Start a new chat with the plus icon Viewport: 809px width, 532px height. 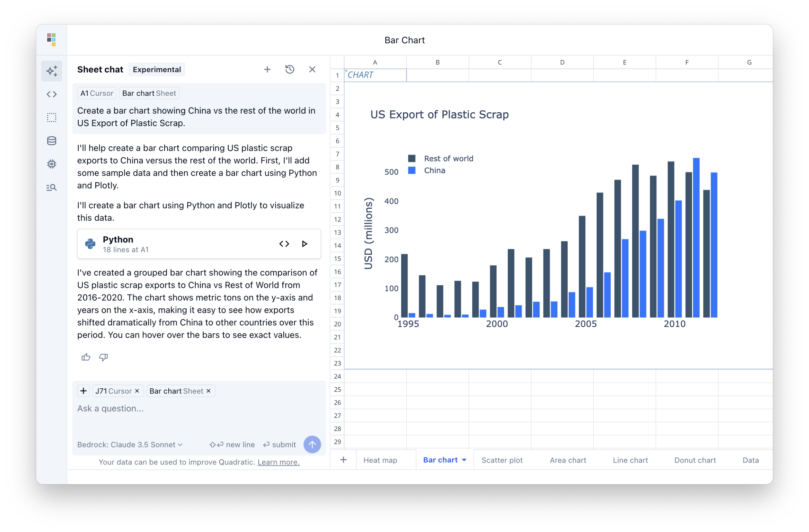(x=268, y=69)
